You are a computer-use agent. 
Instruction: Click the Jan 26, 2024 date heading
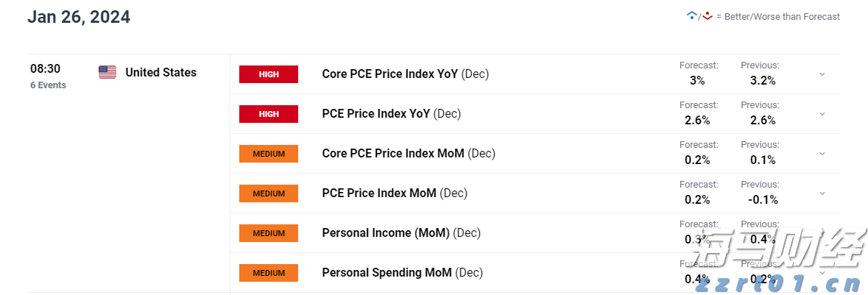coord(79,17)
